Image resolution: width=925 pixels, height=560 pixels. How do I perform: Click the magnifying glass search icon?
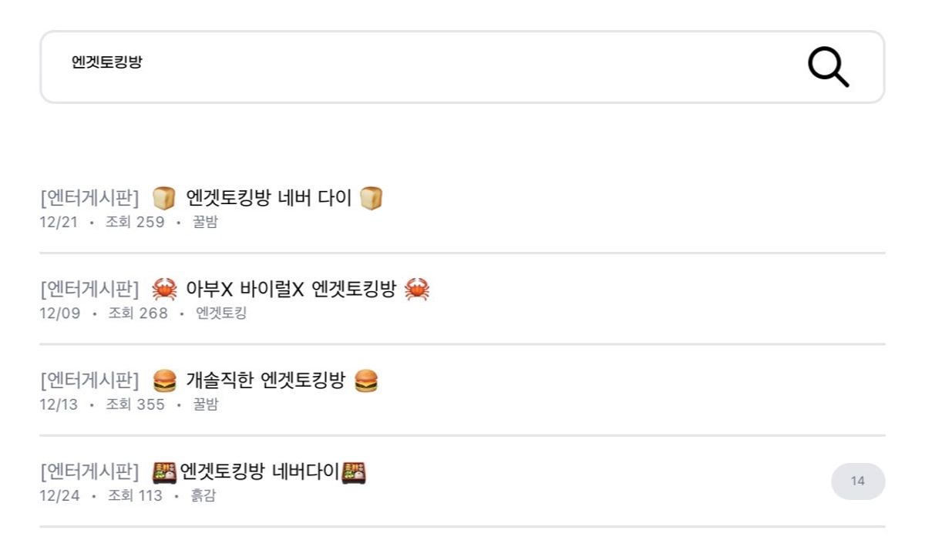828,67
